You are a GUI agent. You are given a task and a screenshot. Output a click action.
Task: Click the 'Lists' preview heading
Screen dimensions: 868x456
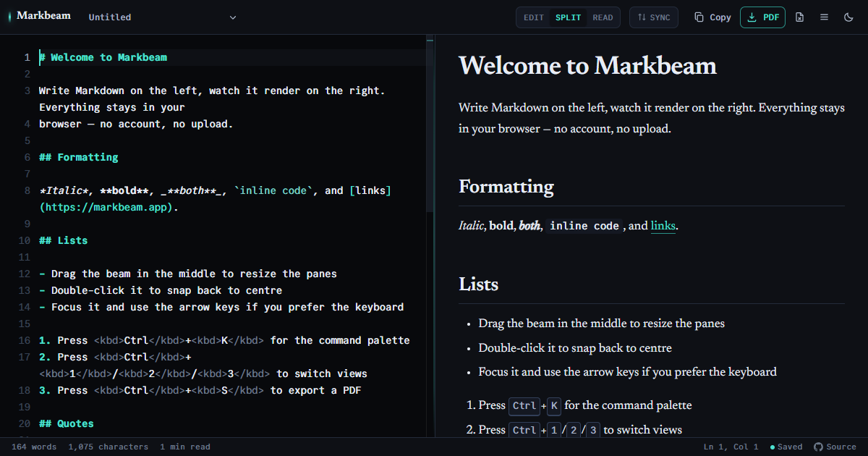tap(479, 284)
